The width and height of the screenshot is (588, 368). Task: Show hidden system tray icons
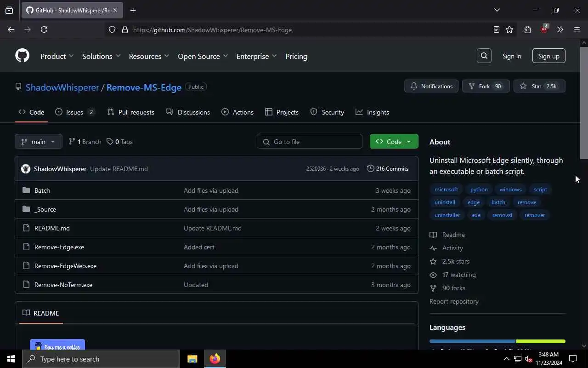coord(507,359)
